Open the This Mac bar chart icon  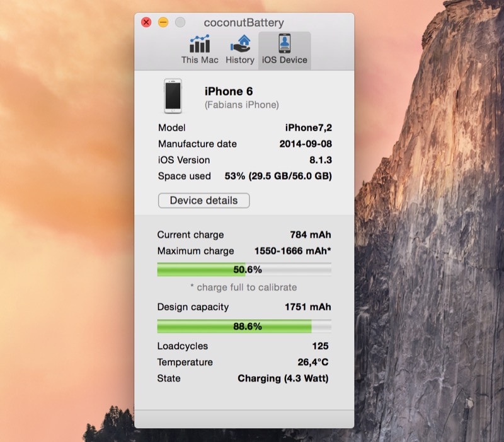(x=200, y=44)
